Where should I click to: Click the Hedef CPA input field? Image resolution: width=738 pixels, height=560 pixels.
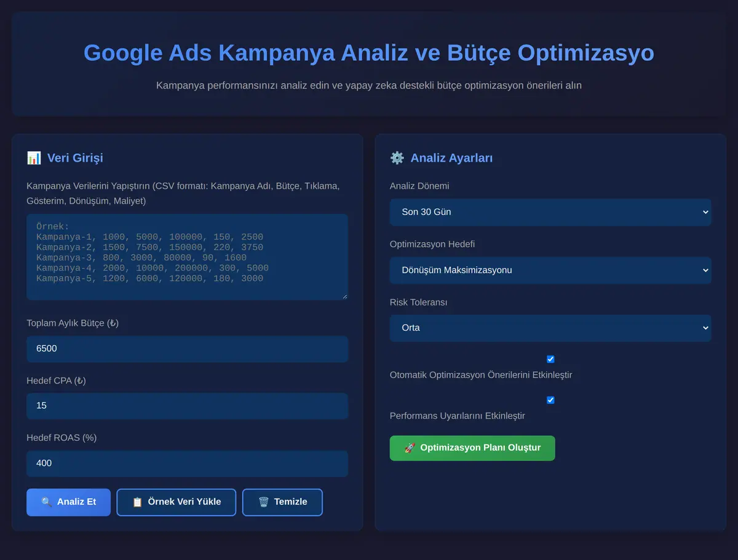pos(188,406)
